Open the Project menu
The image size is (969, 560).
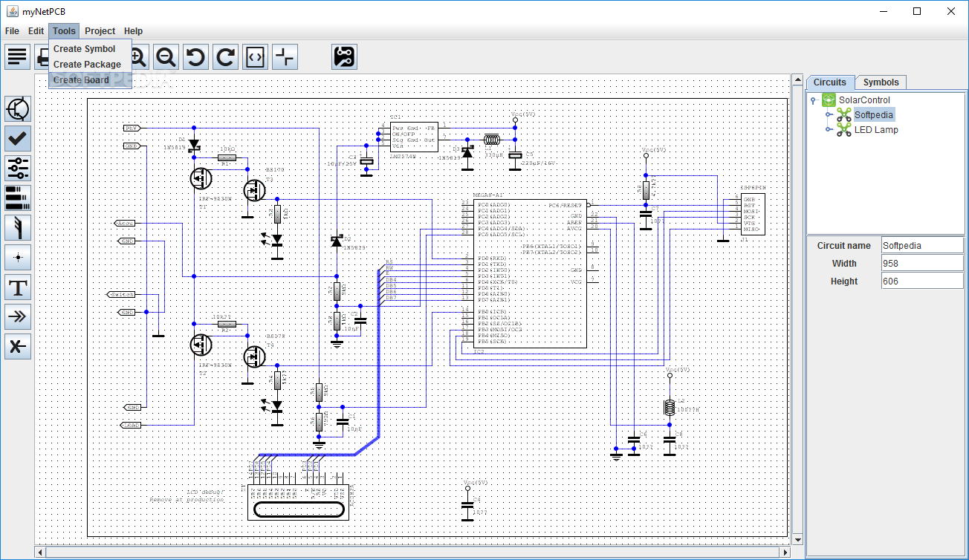100,31
